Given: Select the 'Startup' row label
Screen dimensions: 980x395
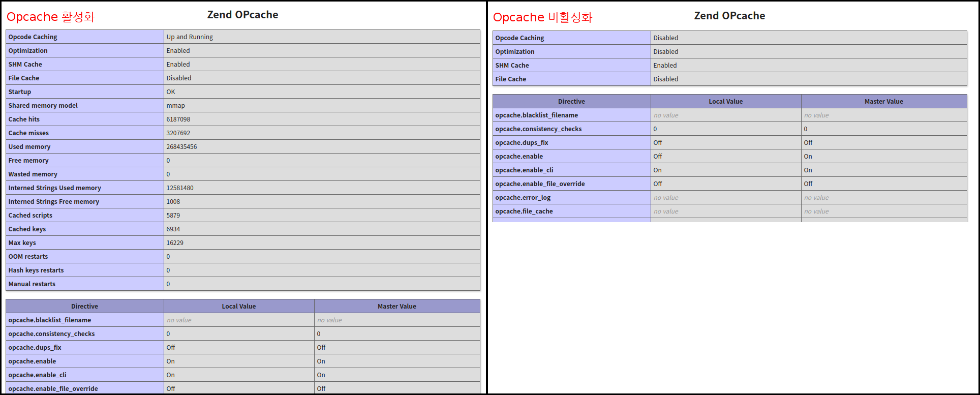Looking at the screenshot, I should coord(20,92).
